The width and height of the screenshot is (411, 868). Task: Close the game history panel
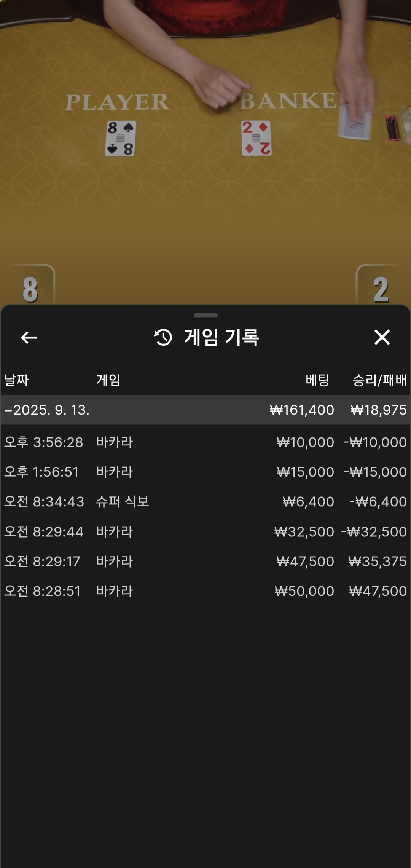pos(382,337)
